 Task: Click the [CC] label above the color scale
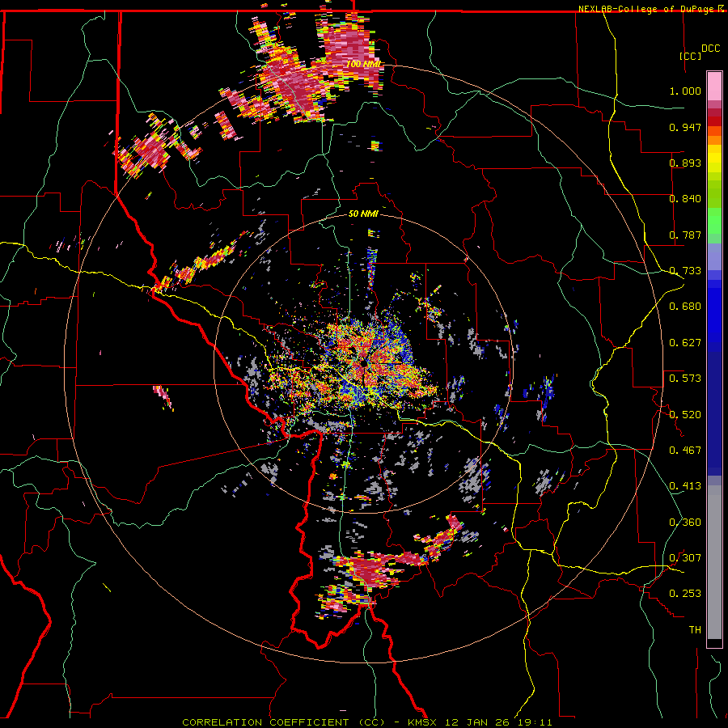click(691, 56)
